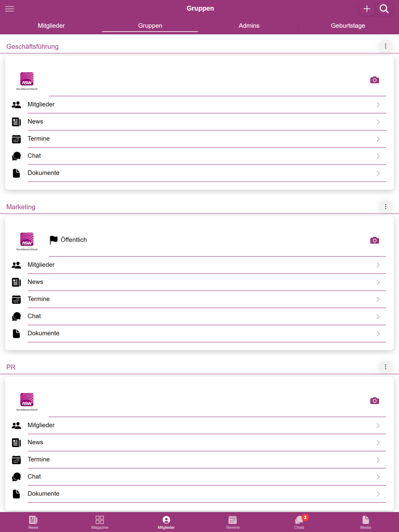Tap the plus icon to add group
The image size is (399, 532).
[x=367, y=9]
